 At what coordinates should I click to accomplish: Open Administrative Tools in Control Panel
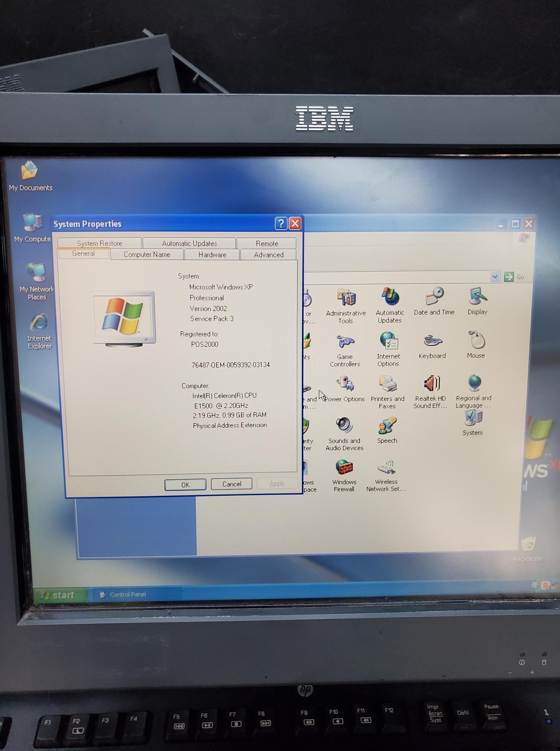[346, 306]
